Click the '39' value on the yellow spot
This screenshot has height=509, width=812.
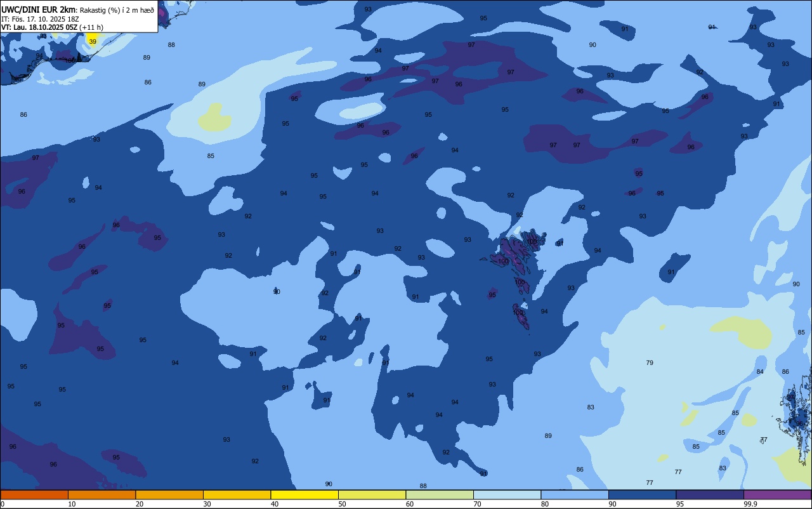pos(93,42)
